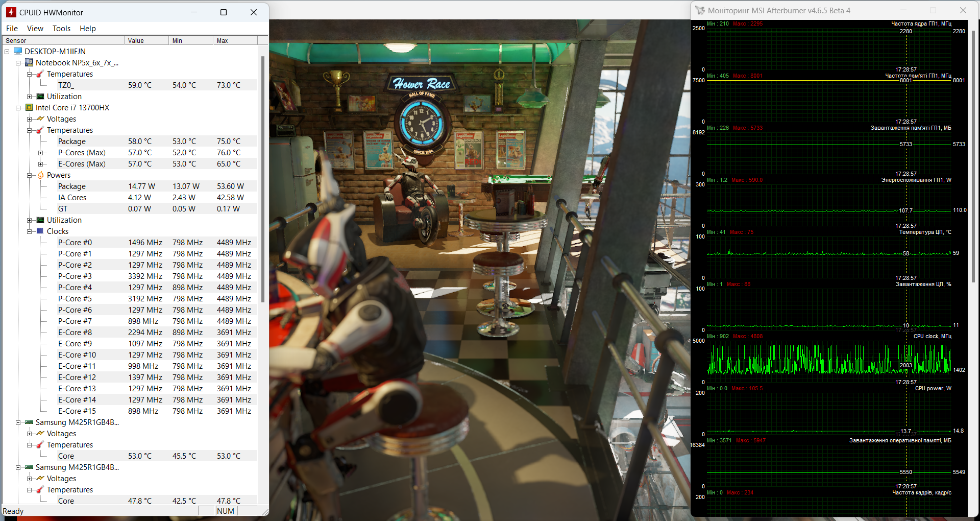
Task: Expand Voltages under lower Samsung module
Action: [x=30, y=479]
